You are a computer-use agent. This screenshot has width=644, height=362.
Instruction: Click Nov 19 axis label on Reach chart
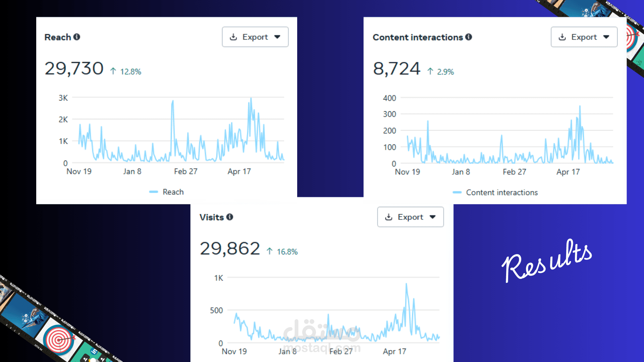79,171
